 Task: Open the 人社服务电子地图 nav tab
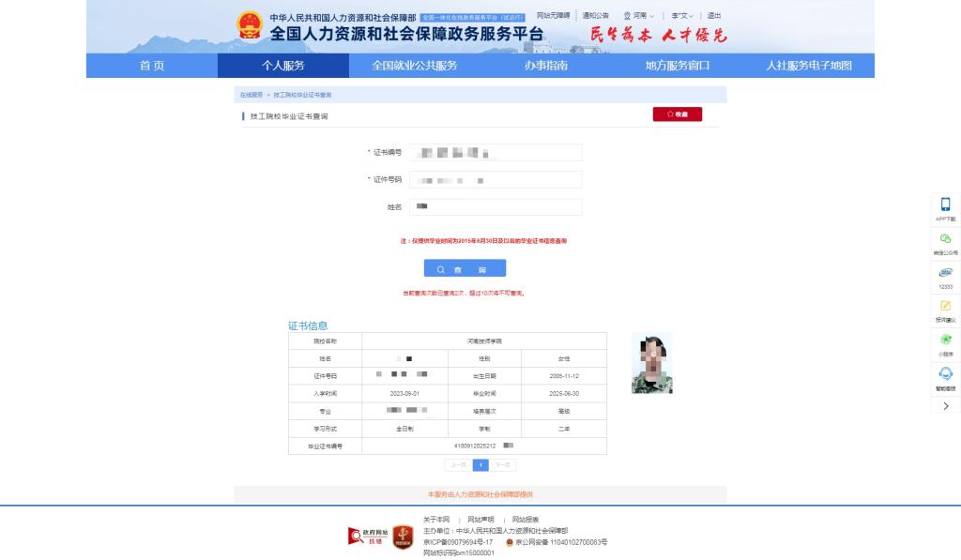coord(809,66)
